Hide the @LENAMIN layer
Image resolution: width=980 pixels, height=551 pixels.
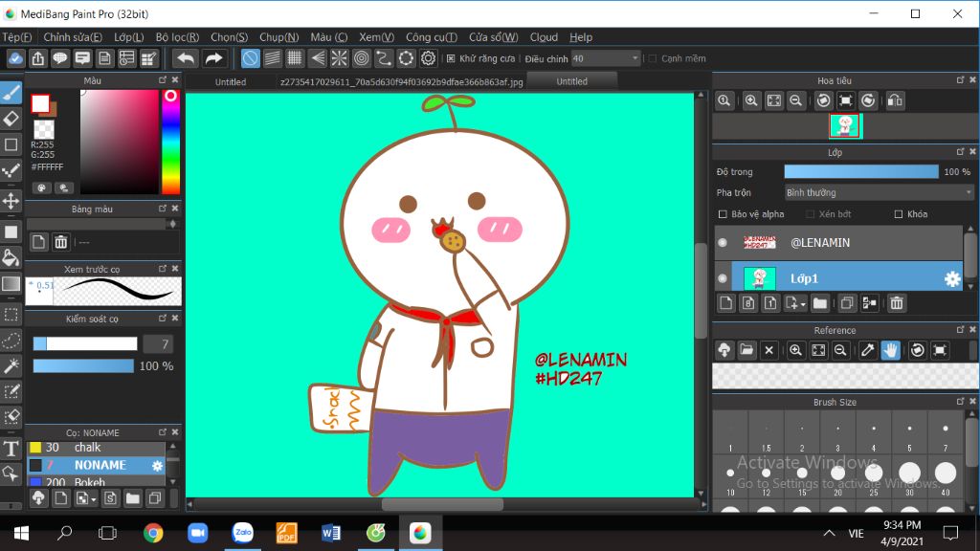(723, 242)
